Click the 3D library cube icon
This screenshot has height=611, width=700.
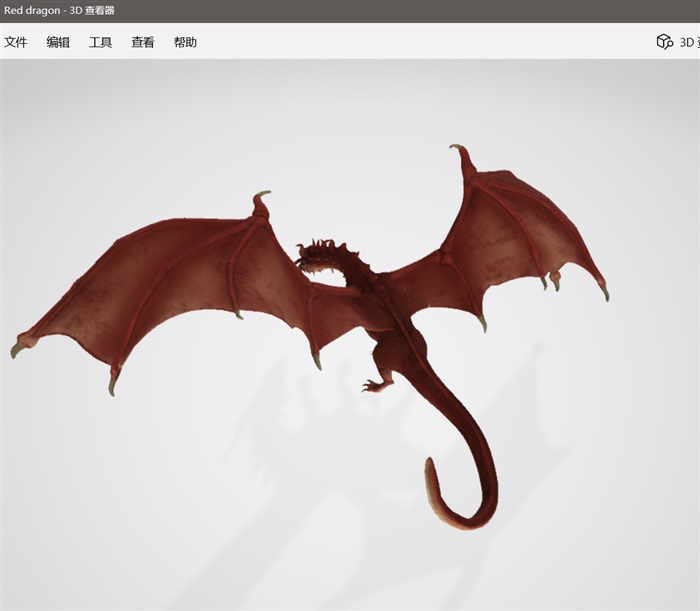[664, 42]
